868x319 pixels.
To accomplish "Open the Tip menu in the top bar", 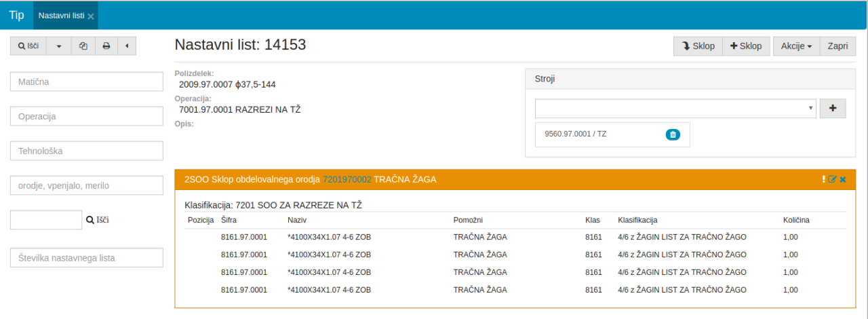I will [x=16, y=15].
